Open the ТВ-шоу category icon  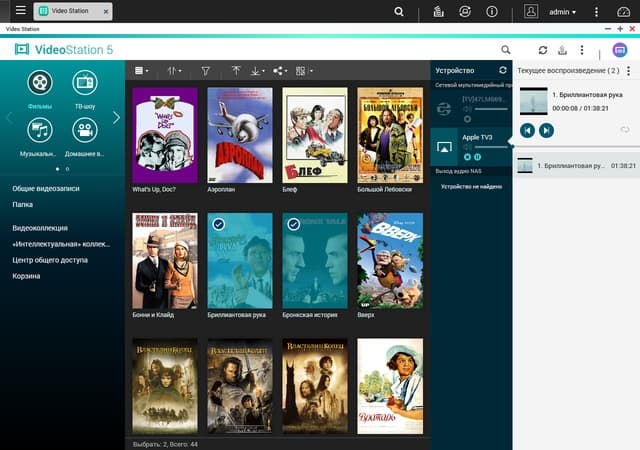pyautogui.click(x=85, y=82)
